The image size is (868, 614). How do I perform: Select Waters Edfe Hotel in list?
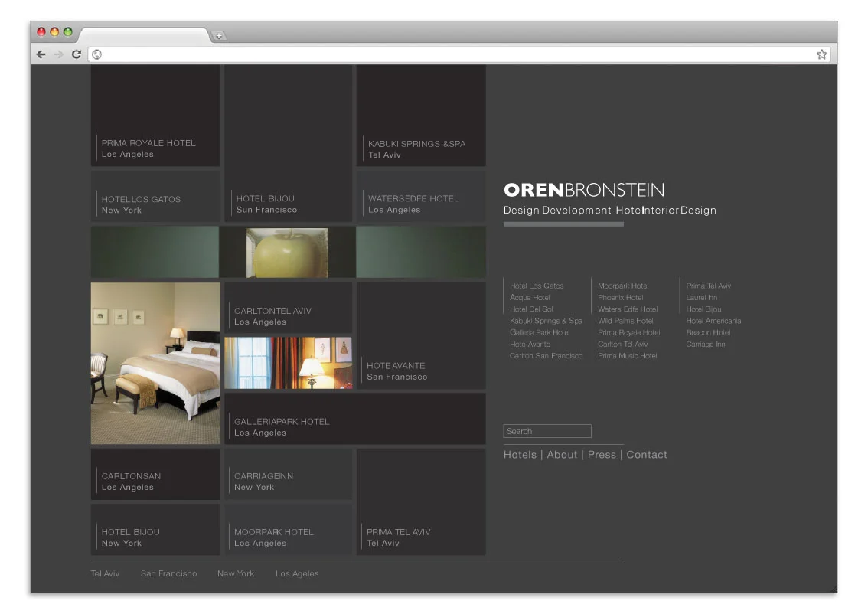[628, 309]
